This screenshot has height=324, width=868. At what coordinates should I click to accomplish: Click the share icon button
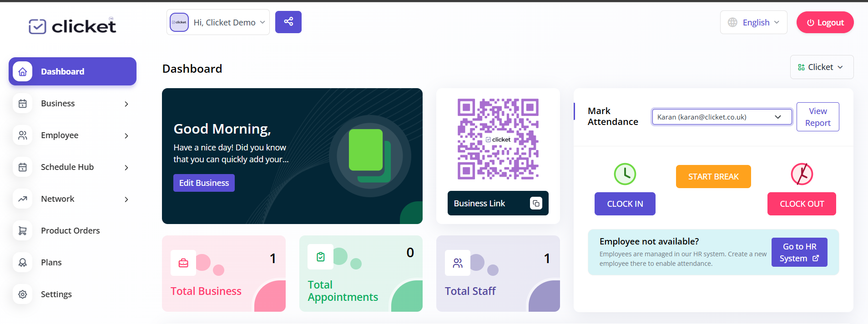(x=288, y=22)
